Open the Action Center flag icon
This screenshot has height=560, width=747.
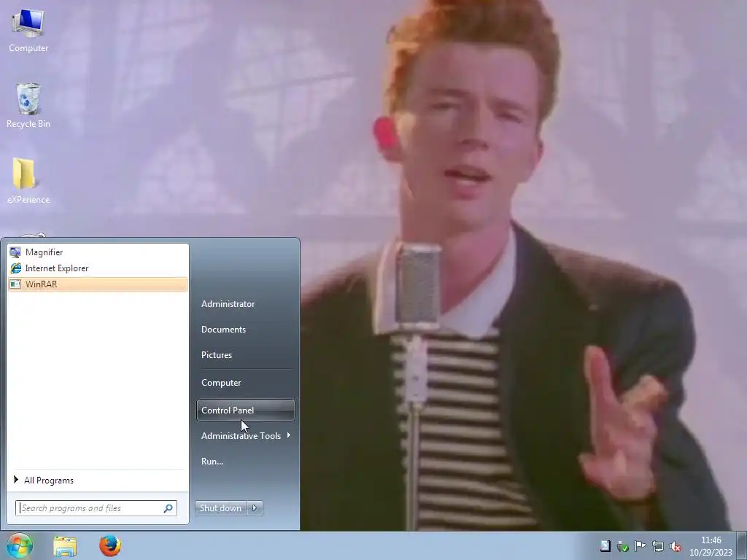click(x=640, y=546)
